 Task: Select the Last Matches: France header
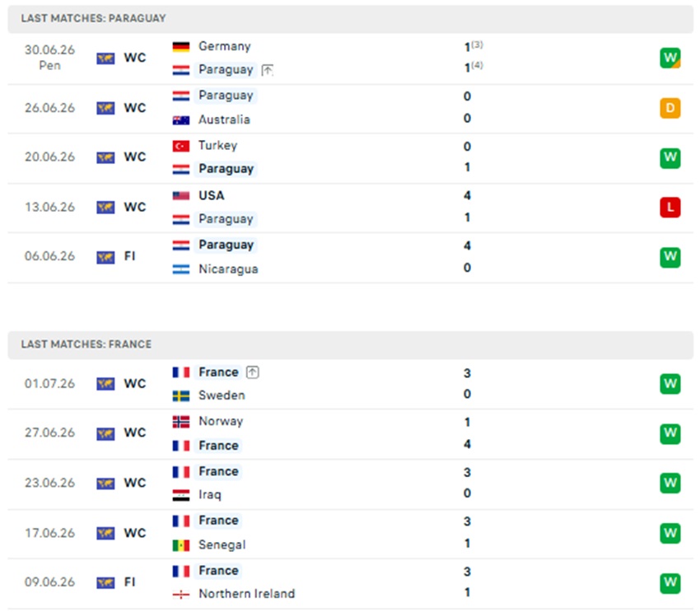(351, 344)
